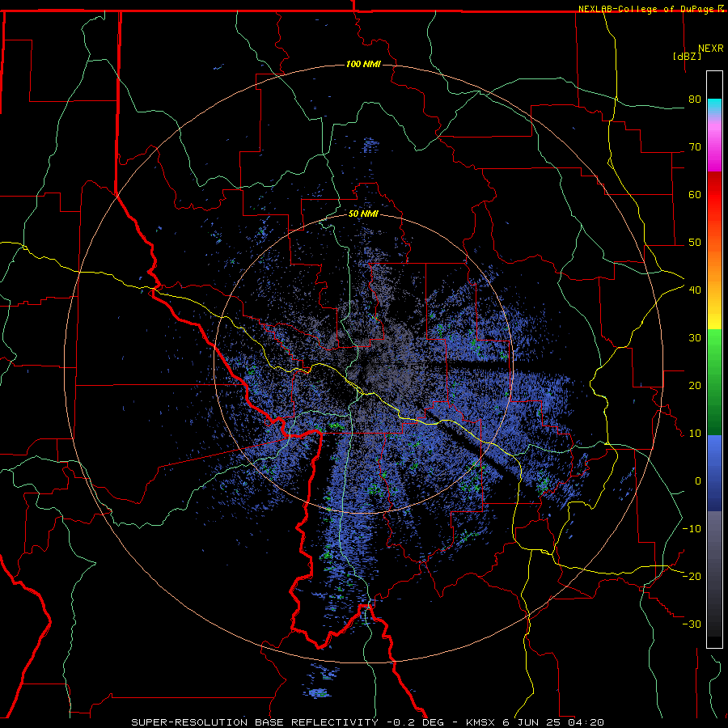Click the 50 NMI range ring label
The height and width of the screenshot is (728, 728).
tap(363, 214)
